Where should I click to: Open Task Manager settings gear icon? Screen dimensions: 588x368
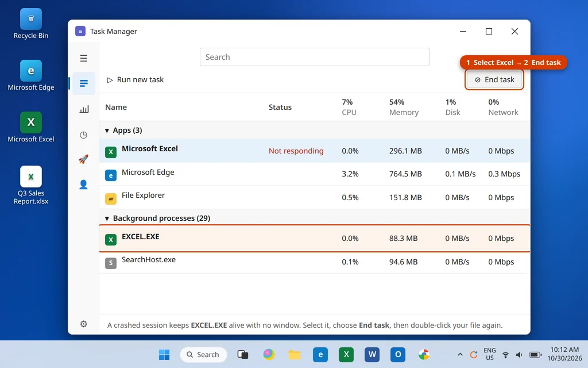coord(84,324)
